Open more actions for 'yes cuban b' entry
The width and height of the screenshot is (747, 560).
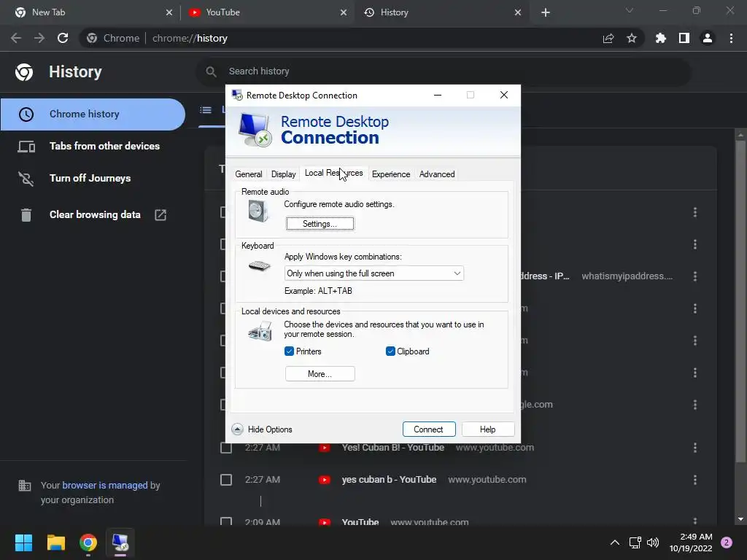(695, 480)
